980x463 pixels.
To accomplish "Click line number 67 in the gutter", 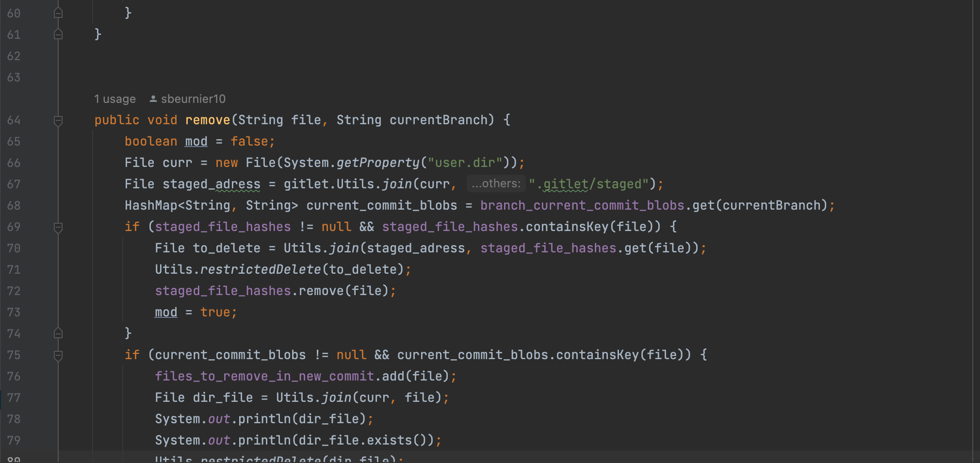I will pos(14,184).
